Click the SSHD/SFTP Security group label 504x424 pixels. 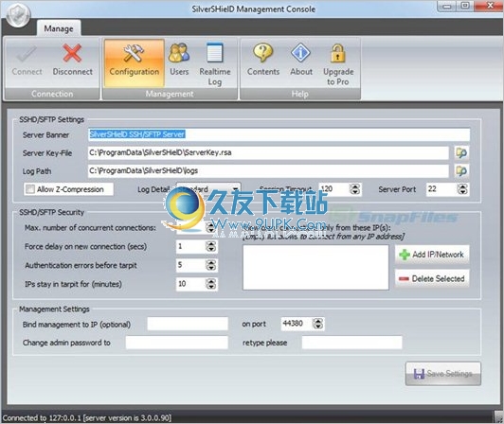point(51,212)
